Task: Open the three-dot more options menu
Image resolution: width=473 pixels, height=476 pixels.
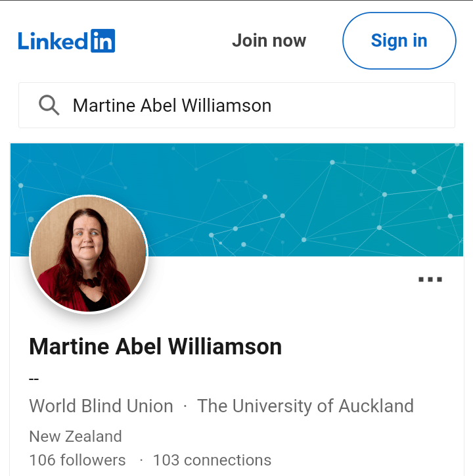Action: tap(430, 279)
